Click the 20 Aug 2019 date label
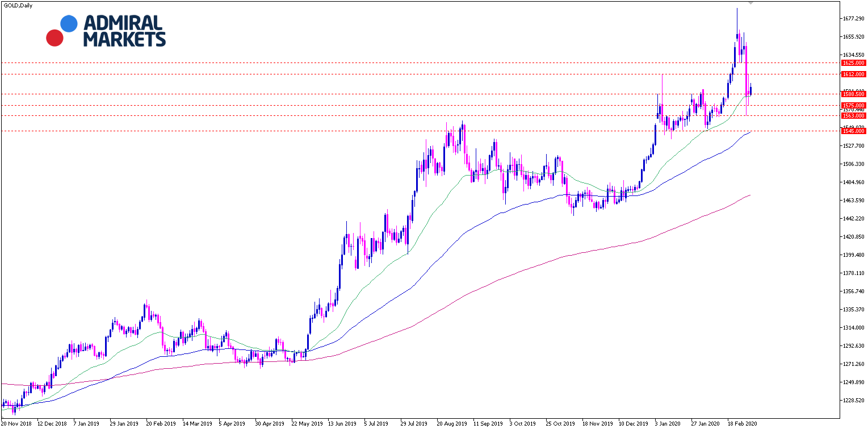 pyautogui.click(x=451, y=424)
